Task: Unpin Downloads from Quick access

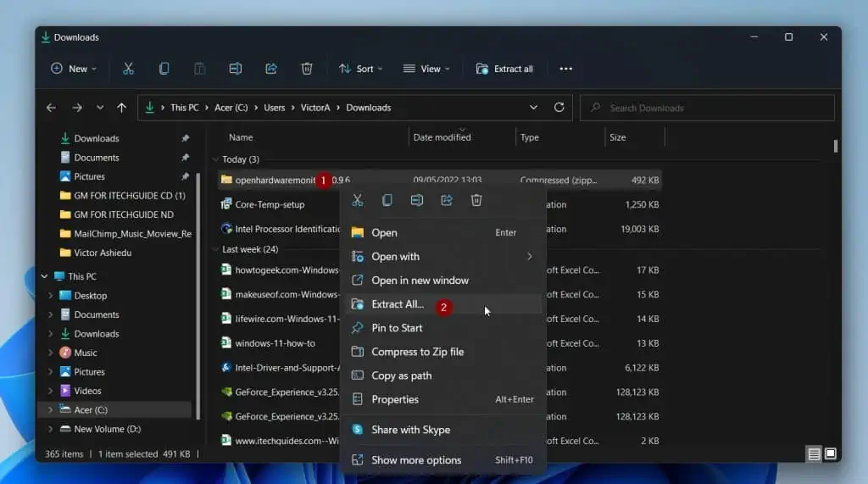Action: click(x=185, y=138)
